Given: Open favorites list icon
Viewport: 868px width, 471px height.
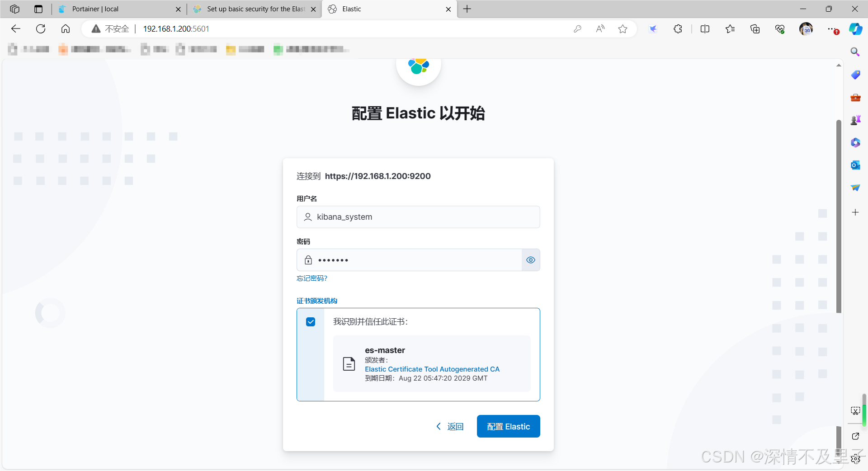Looking at the screenshot, I should 730,29.
